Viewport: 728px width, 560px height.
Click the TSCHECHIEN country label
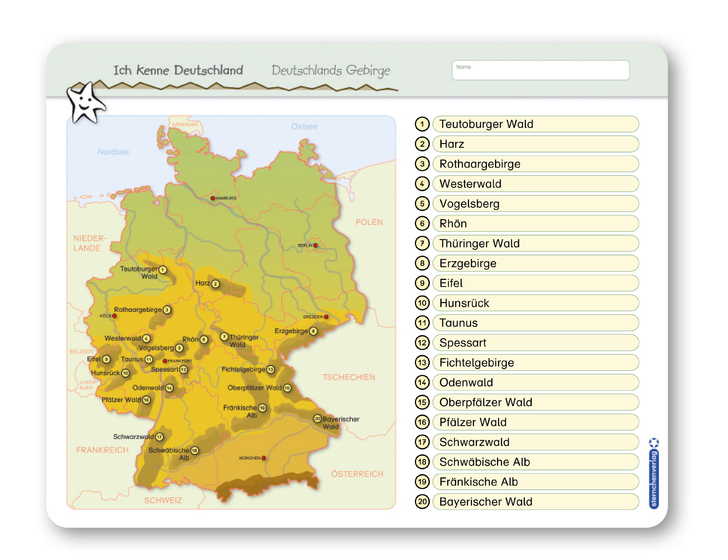click(x=349, y=377)
